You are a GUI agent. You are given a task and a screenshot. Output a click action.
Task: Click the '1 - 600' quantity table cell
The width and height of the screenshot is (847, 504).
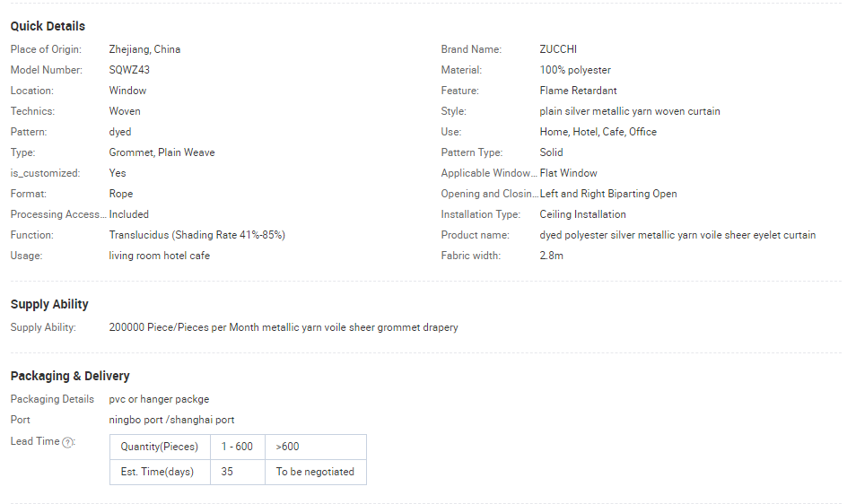tap(237, 447)
